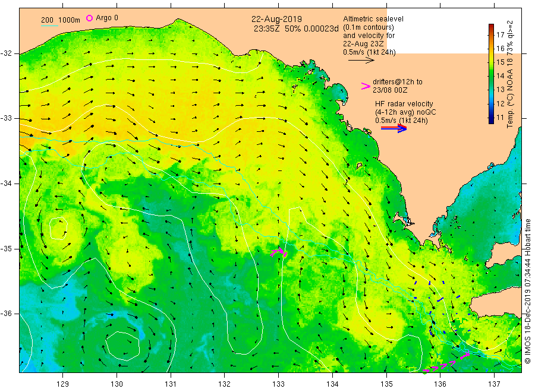Select the '200 1000m' isobath legend text

click(x=61, y=20)
